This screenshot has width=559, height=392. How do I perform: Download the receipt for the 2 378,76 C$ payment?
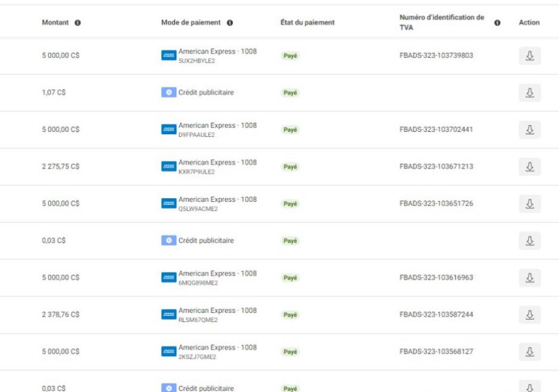pyautogui.click(x=529, y=315)
